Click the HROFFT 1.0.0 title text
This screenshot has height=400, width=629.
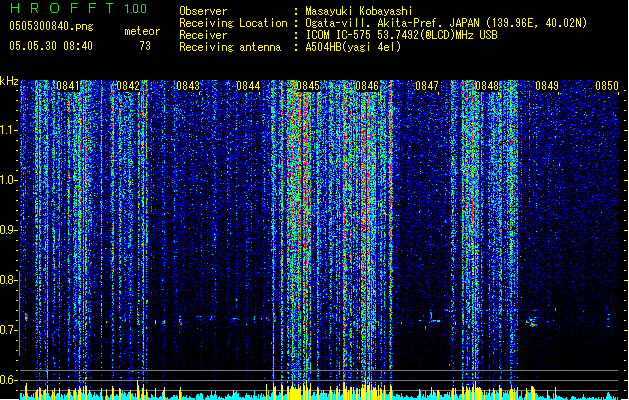(78, 8)
